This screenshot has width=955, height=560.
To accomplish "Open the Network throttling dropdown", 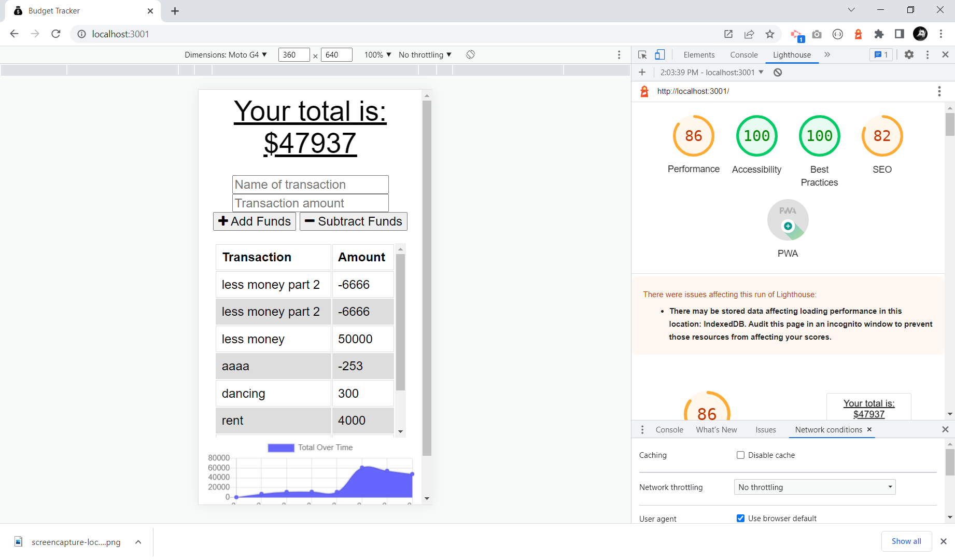I will (x=814, y=487).
